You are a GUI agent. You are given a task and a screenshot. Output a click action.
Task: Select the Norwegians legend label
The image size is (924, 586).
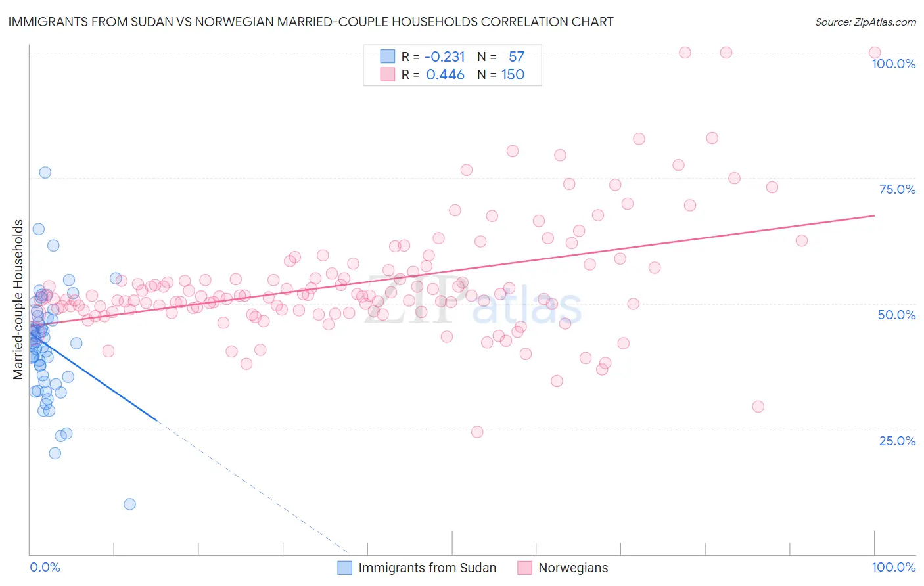tap(573, 568)
